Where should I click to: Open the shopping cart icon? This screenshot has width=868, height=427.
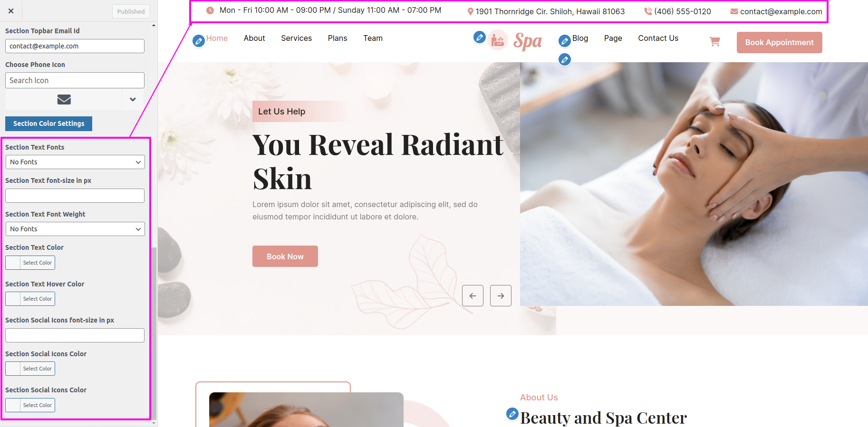714,42
